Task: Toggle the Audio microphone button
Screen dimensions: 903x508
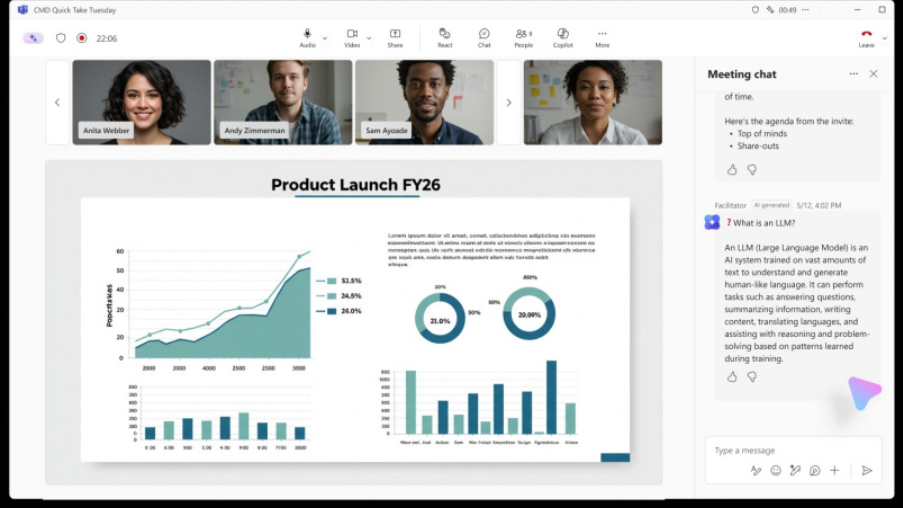Action: click(x=308, y=38)
